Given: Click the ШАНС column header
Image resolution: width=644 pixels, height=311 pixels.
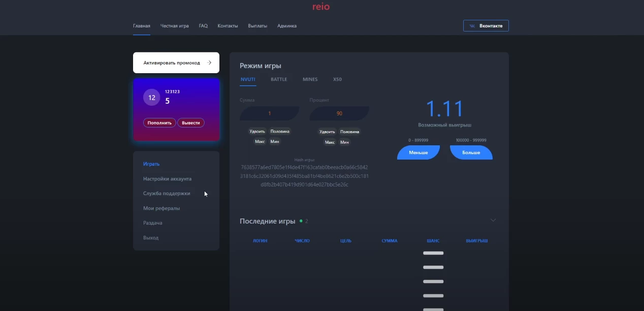Looking at the screenshot, I should [x=433, y=240].
